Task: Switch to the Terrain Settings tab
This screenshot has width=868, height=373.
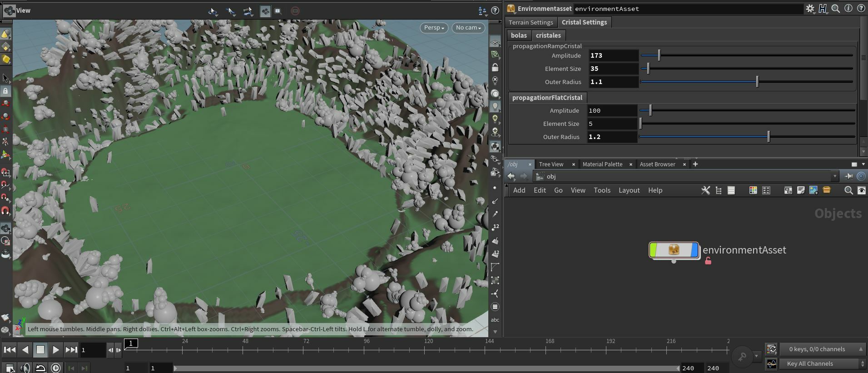Action: pyautogui.click(x=531, y=22)
